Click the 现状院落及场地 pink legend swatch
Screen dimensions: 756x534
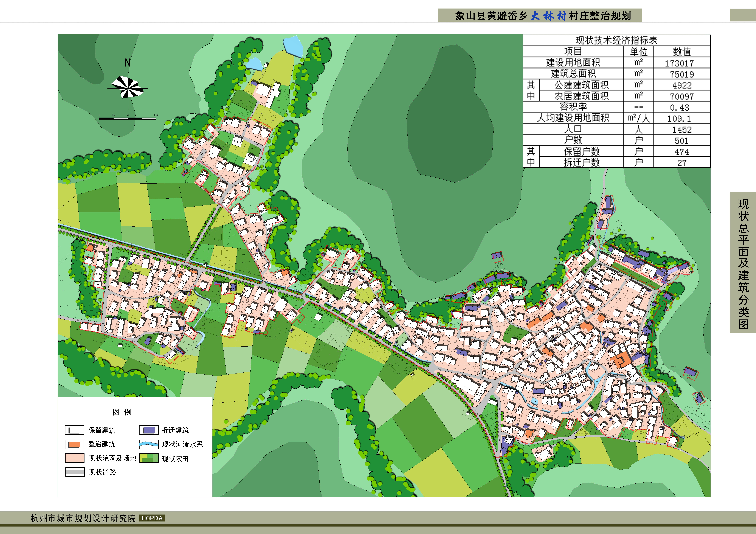pos(75,458)
